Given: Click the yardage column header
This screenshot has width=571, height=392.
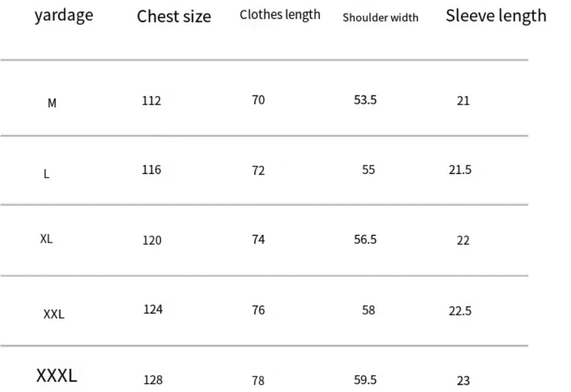Looking at the screenshot, I should (64, 16).
